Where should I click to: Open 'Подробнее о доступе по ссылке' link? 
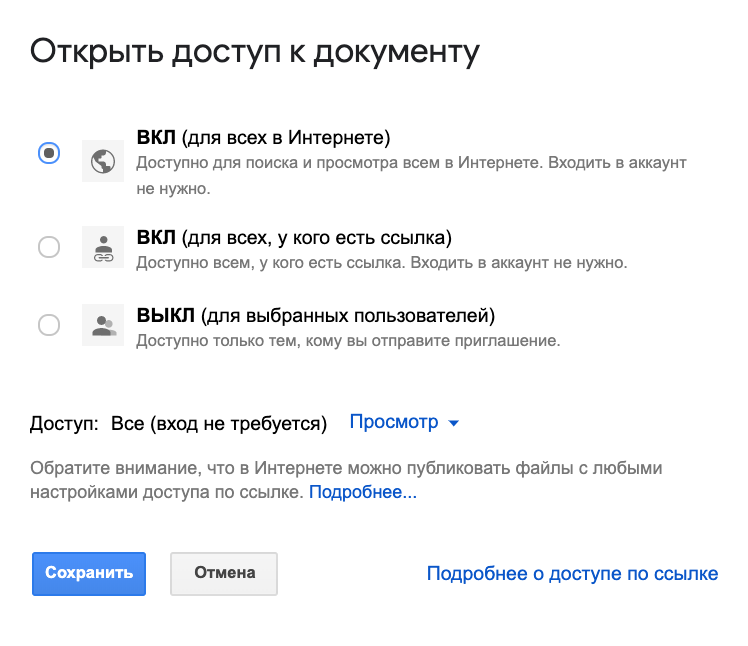click(x=572, y=573)
